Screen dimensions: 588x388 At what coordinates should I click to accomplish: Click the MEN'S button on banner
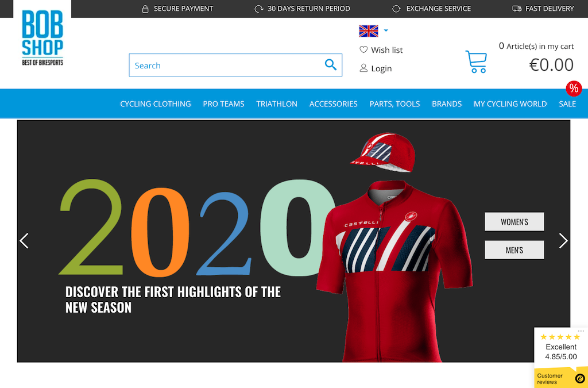(514, 250)
